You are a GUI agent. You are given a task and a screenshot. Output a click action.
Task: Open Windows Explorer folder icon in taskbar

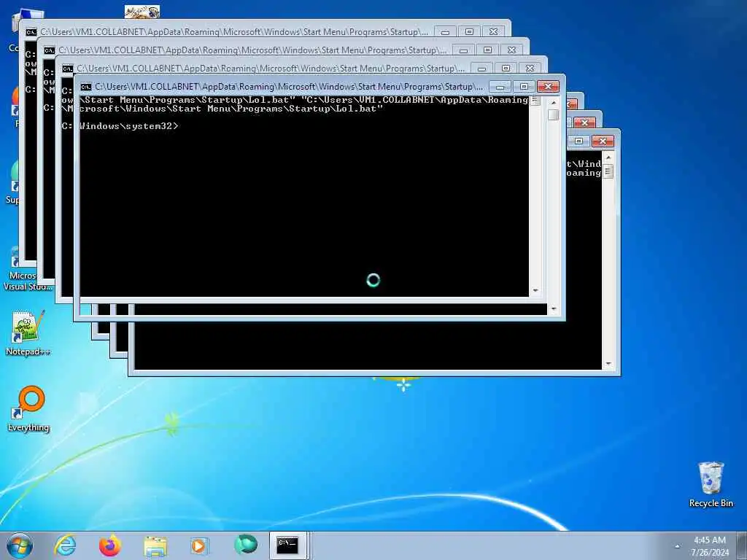tap(155, 545)
